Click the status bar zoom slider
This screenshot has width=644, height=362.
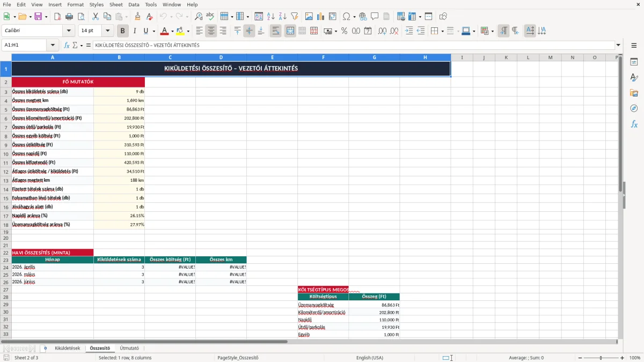click(x=600, y=358)
